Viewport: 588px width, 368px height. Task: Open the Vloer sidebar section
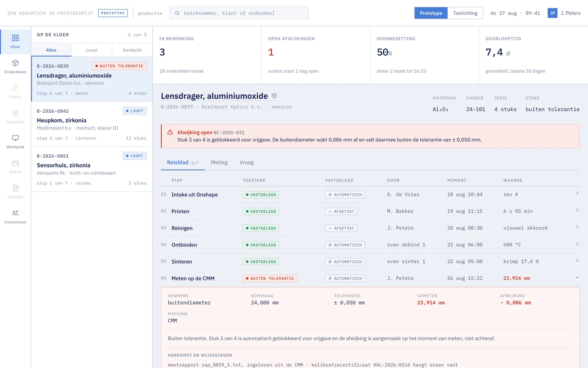tap(15, 42)
